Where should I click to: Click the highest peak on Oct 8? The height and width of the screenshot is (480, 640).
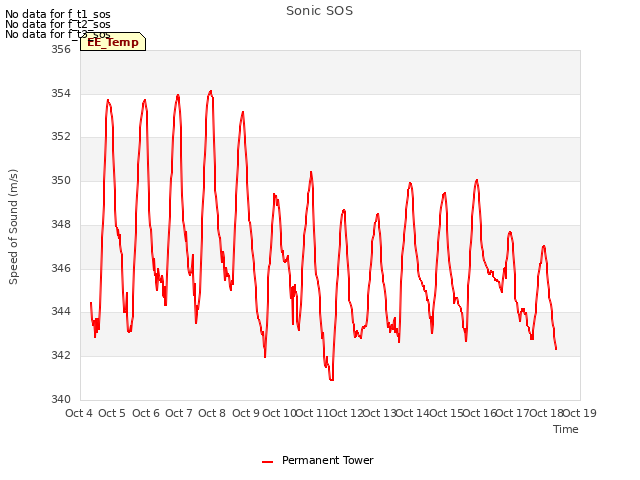pyautogui.click(x=211, y=91)
